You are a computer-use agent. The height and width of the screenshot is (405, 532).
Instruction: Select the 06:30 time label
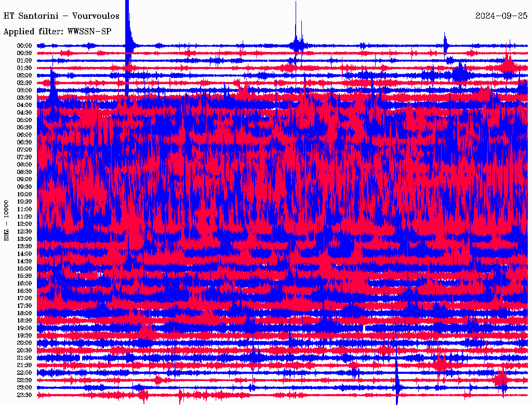(24, 142)
